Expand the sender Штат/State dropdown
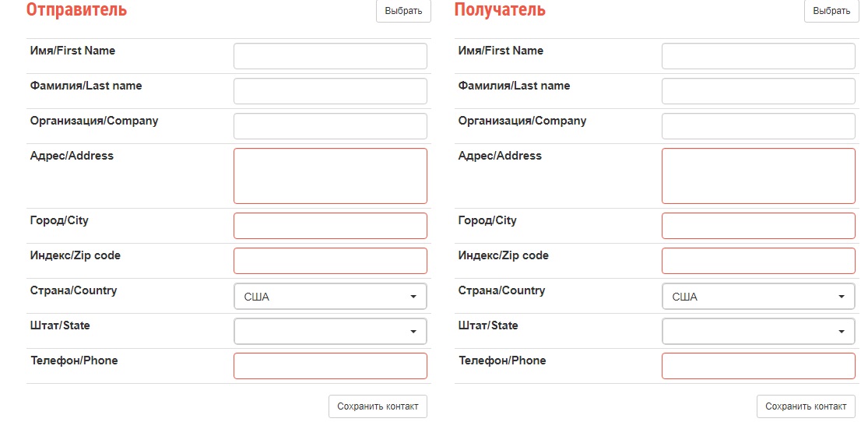The width and height of the screenshot is (868, 422). click(x=330, y=332)
